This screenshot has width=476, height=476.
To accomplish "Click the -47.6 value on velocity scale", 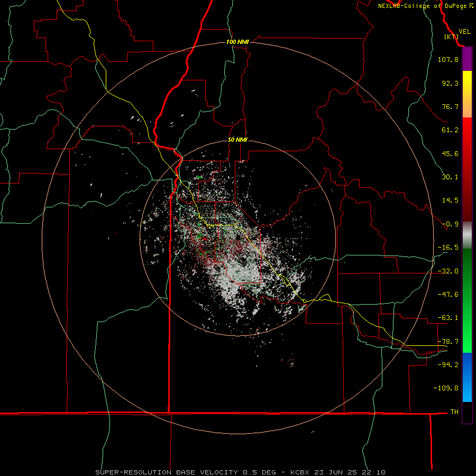I will tap(448, 295).
